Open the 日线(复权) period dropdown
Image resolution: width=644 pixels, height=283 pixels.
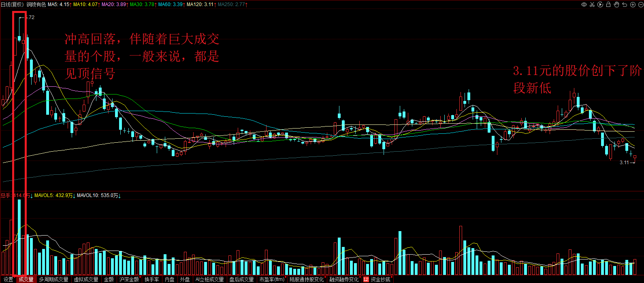(12, 4)
